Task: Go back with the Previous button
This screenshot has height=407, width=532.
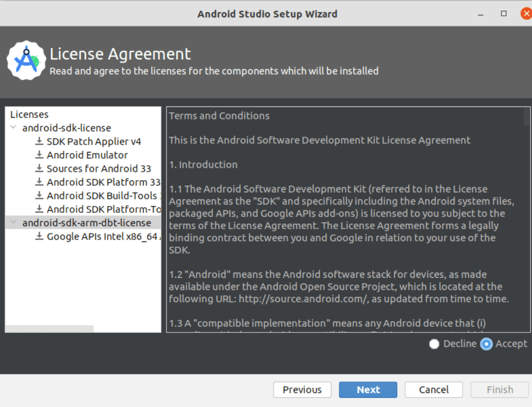Action: (x=302, y=389)
